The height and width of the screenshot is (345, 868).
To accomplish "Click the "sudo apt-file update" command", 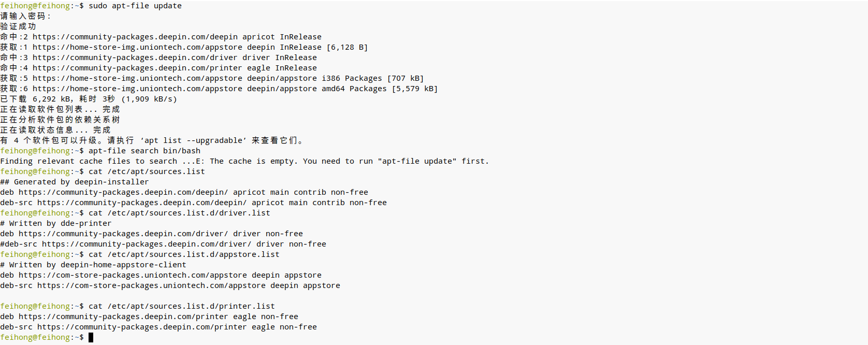I will 135,6.
